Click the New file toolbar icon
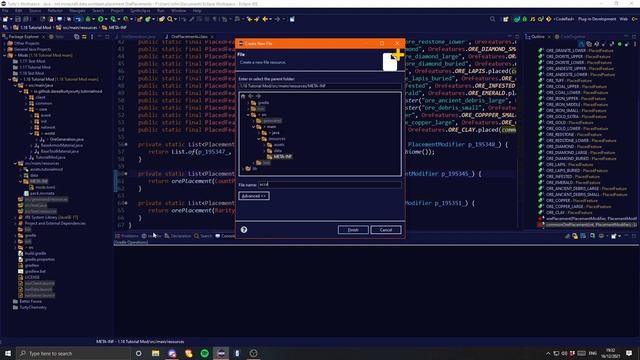The height and width of the screenshot is (360, 640). click(5, 19)
